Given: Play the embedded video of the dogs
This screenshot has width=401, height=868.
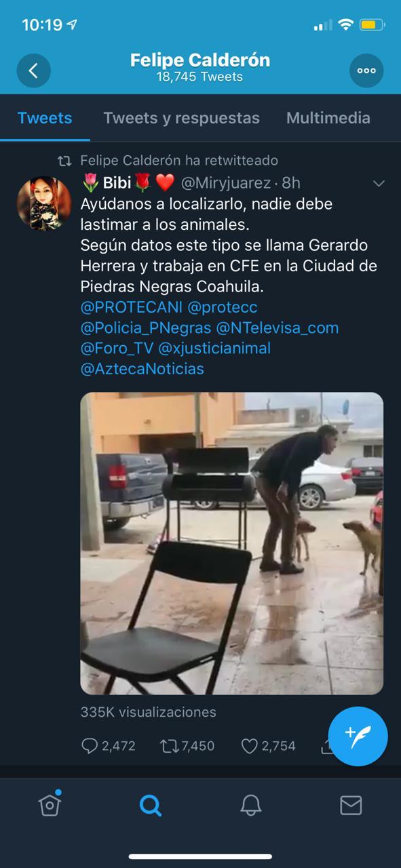Looking at the screenshot, I should [x=232, y=543].
